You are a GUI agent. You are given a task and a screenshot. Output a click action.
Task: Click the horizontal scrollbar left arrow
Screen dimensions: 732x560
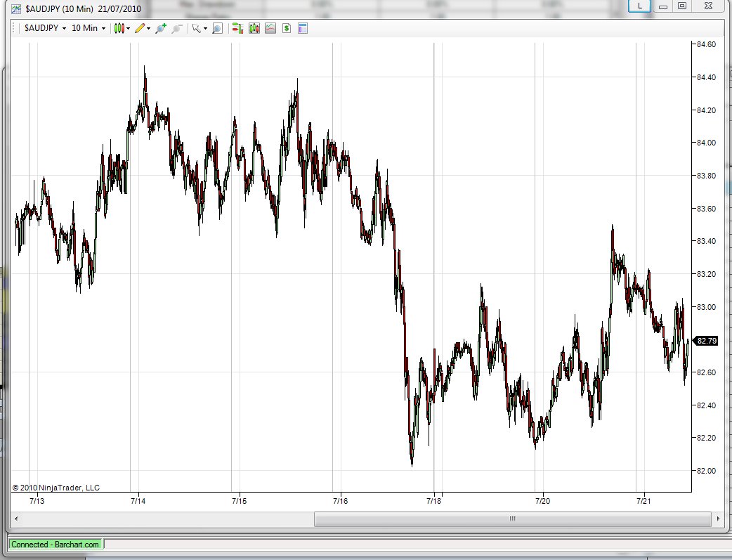coord(16,519)
